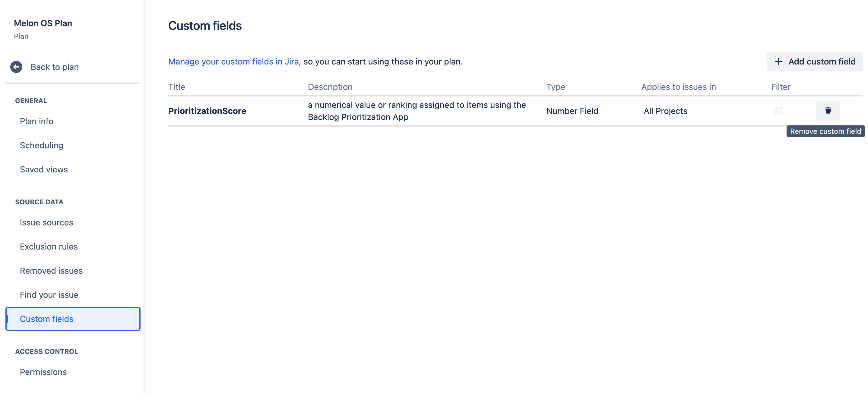Click Manage your custom fields in Jira link
Image resolution: width=868 pixels, height=393 pixels.
point(233,61)
